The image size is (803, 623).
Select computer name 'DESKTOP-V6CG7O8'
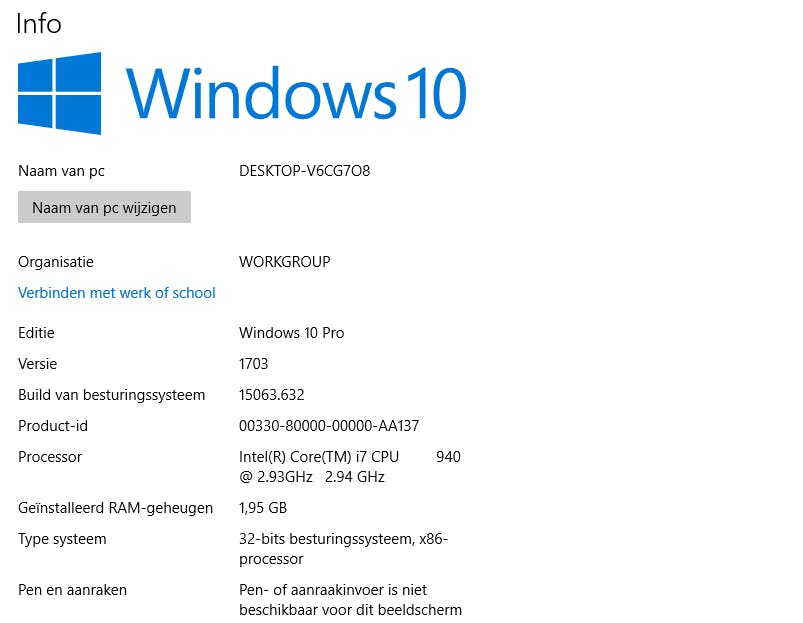coord(304,171)
